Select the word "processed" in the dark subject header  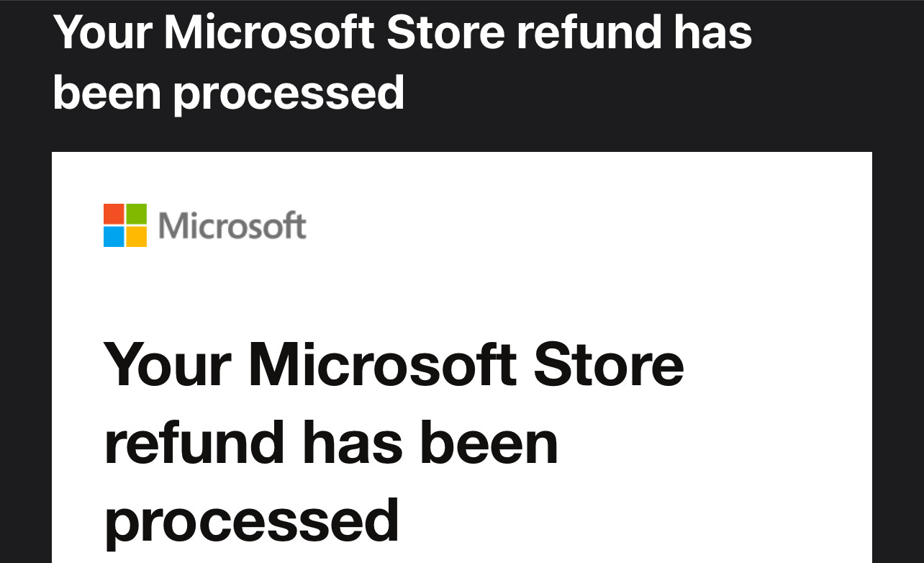point(288,92)
